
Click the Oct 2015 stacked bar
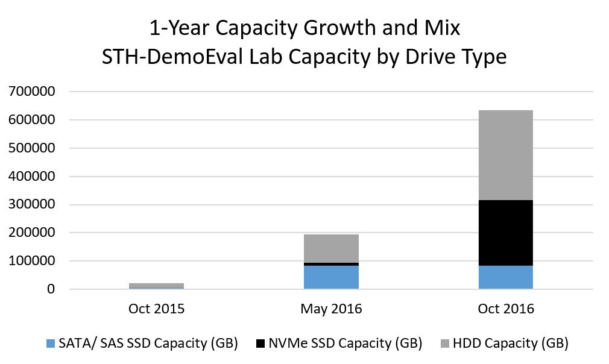point(157,286)
